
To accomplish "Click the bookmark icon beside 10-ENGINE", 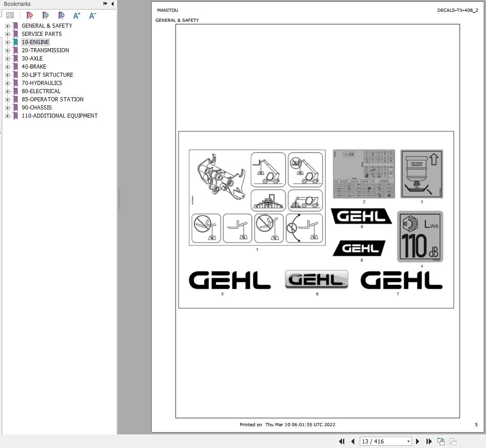I will tap(15, 42).
